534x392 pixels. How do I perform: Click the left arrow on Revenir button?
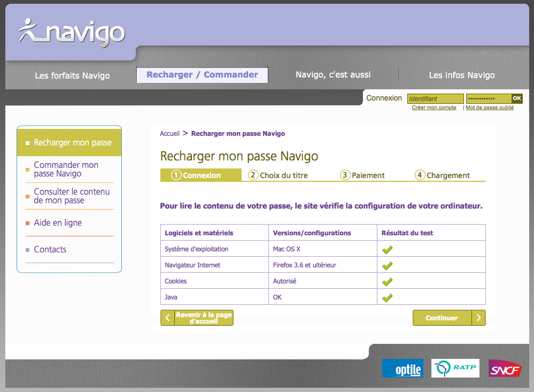point(167,318)
